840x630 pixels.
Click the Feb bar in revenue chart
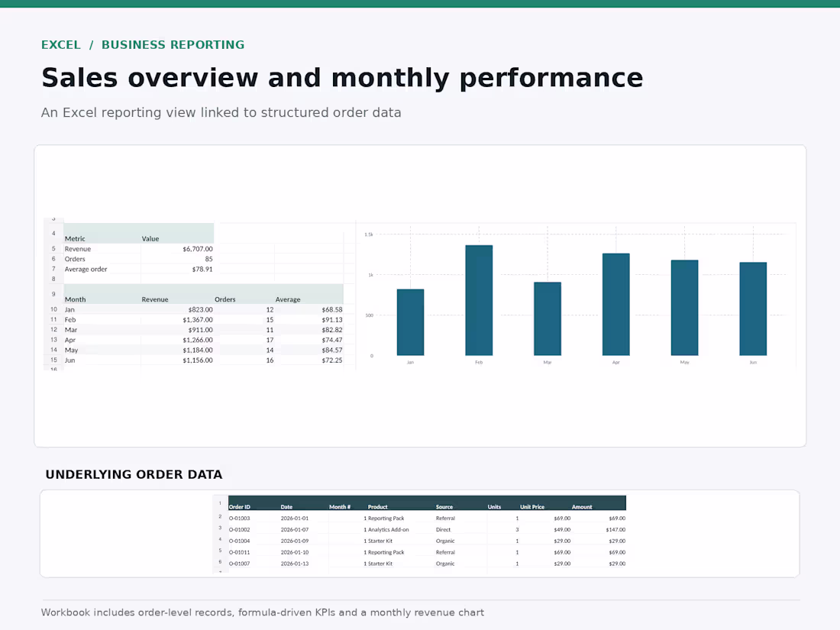[479, 301]
